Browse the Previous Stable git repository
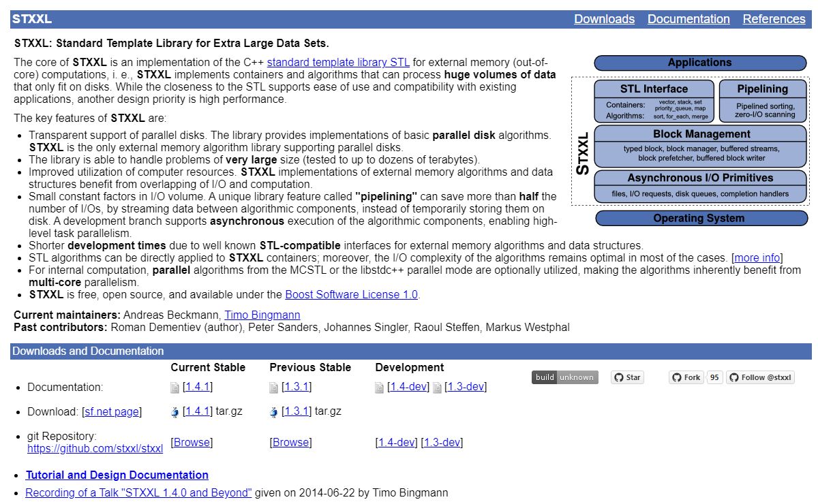The image size is (818, 504). coord(290,443)
